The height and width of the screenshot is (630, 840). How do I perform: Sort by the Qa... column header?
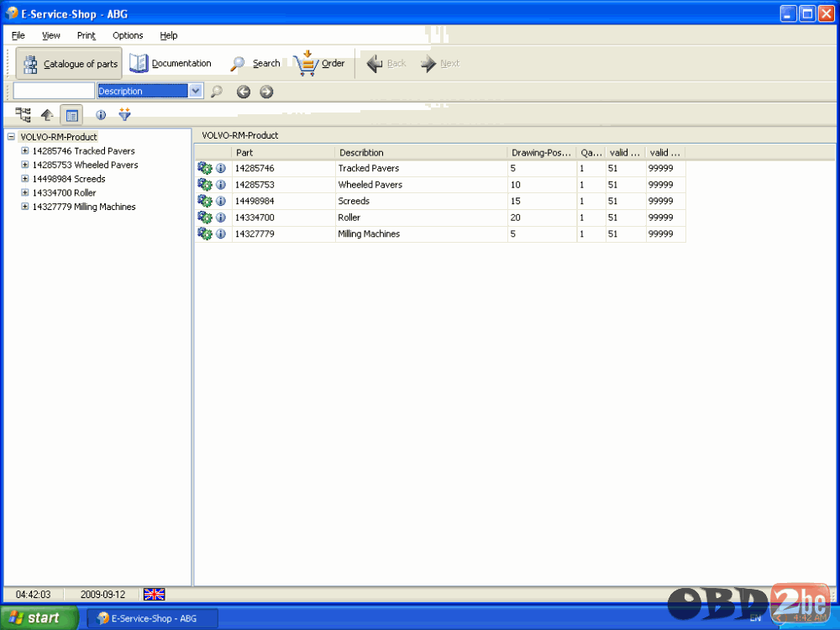[591, 153]
